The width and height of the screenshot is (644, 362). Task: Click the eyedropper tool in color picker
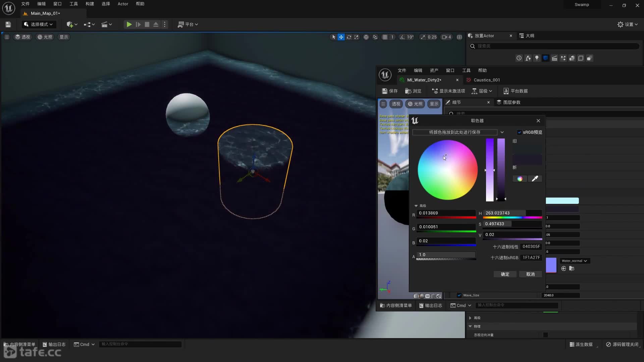(535, 179)
